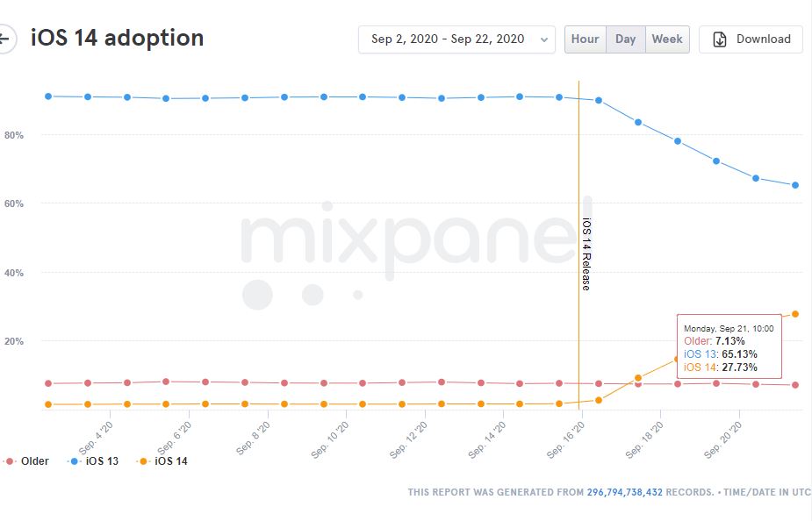Image resolution: width=812 pixels, height=521 pixels.
Task: Click the Download button
Action: (x=751, y=39)
